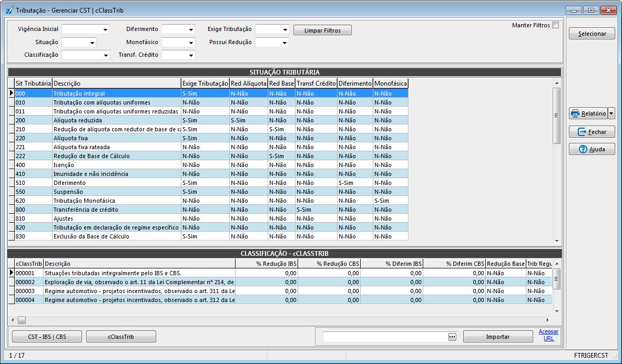Click the ellipsis browse button beside file field
622x364 pixels.
(452, 337)
